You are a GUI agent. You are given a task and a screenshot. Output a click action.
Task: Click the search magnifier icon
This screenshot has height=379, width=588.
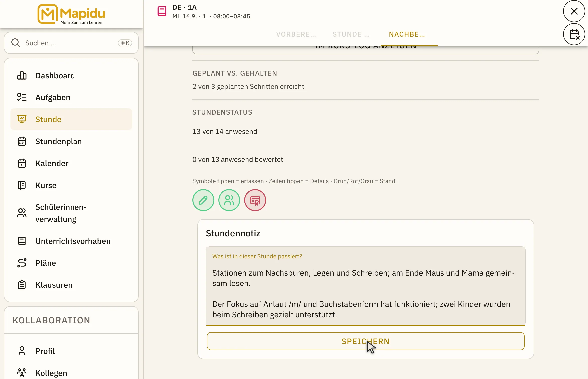point(16,43)
